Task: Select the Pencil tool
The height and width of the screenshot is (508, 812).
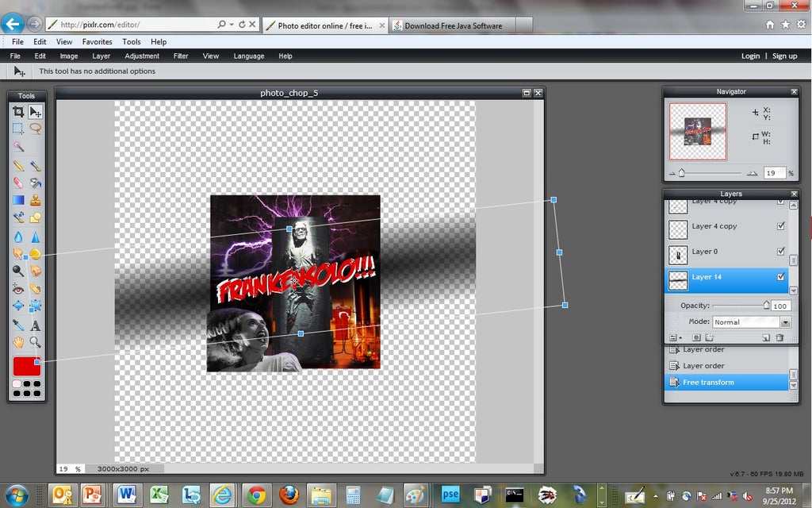Action: 18,166
